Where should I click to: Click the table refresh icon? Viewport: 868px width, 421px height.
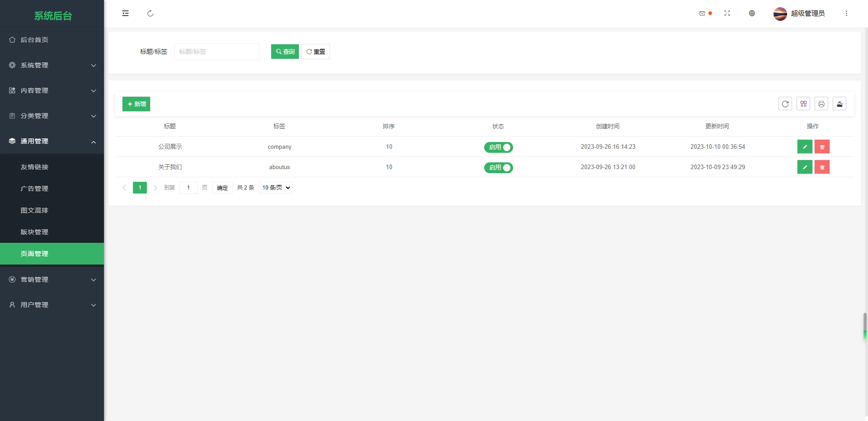pos(785,104)
